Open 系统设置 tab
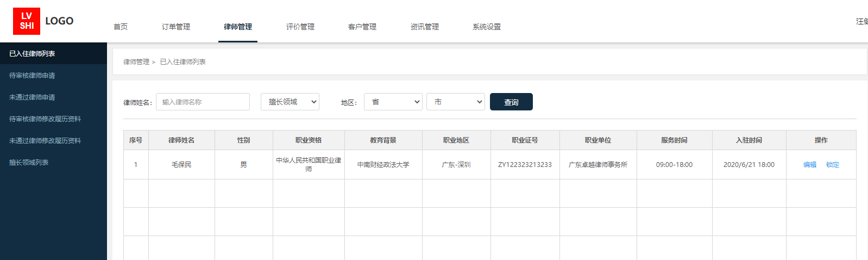The image size is (868, 260). coord(487,27)
